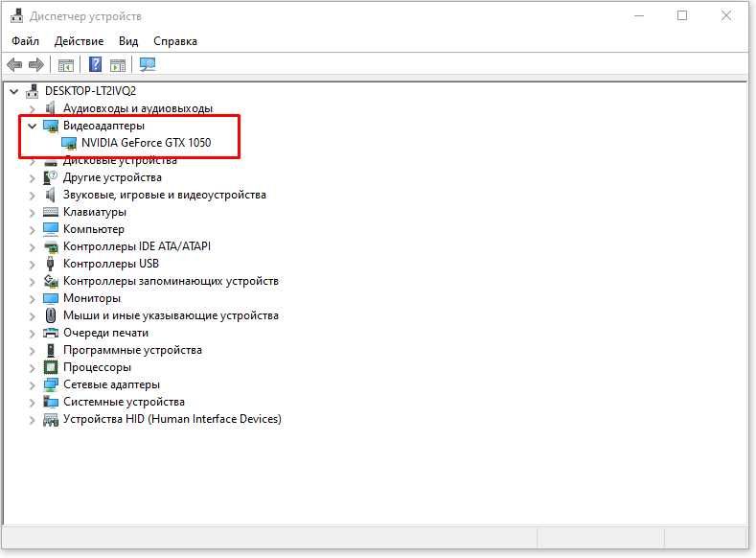The height and width of the screenshot is (558, 756).
Task: Click the audio inputs speaker icon
Action: coord(50,108)
